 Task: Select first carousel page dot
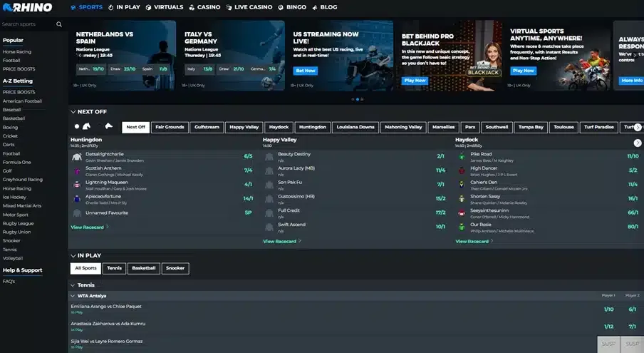353,99
